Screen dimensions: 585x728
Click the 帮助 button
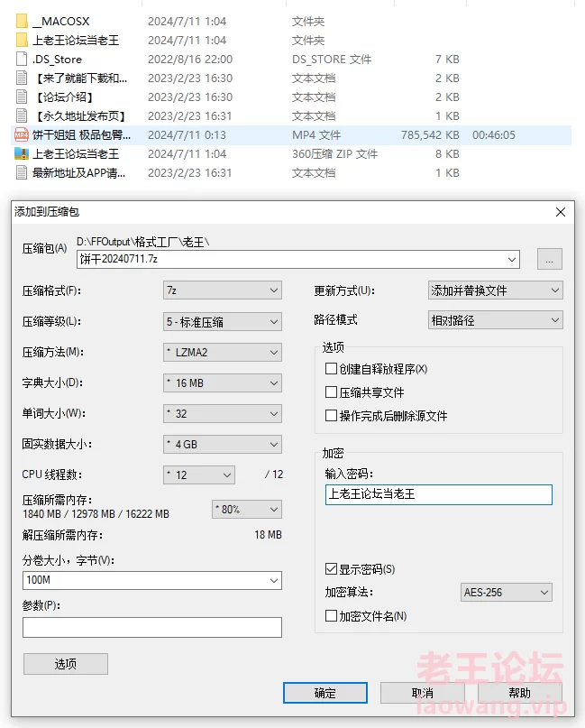pyautogui.click(x=519, y=693)
